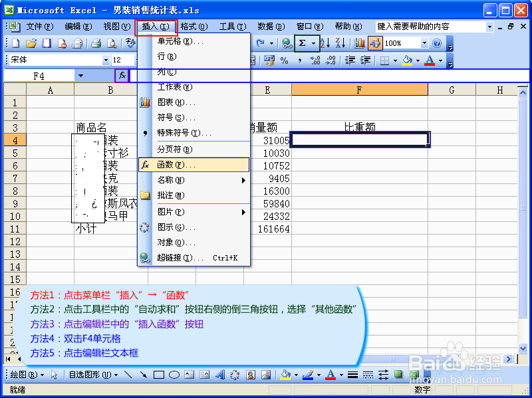532x398 pixels.
Task: Click the Dash Style icon
Action: (x=368, y=375)
